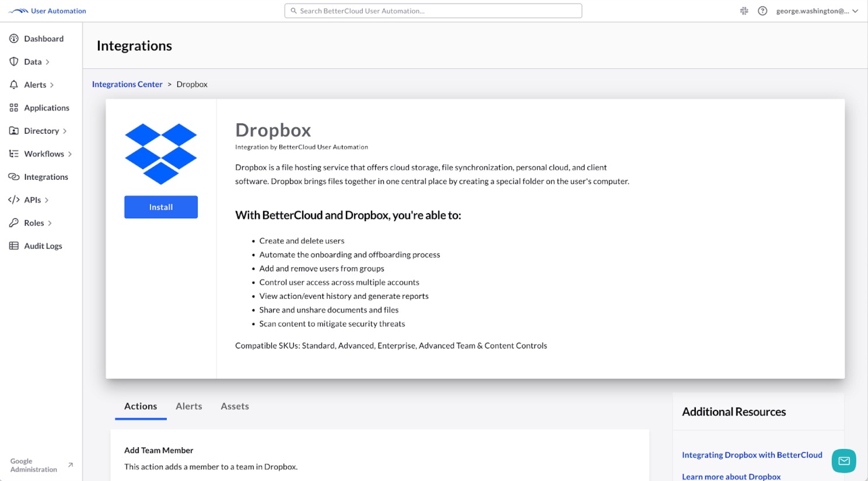The height and width of the screenshot is (481, 868).
Task: Open help via the question mark icon
Action: [x=762, y=11]
